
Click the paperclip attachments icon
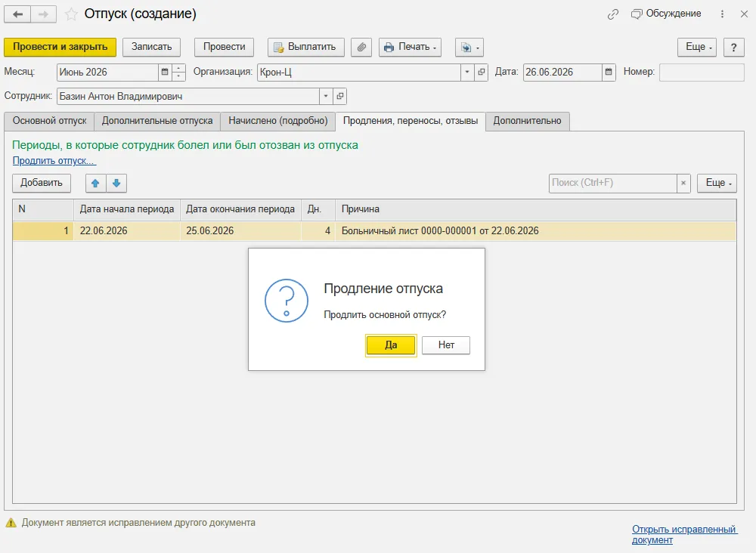pos(361,47)
